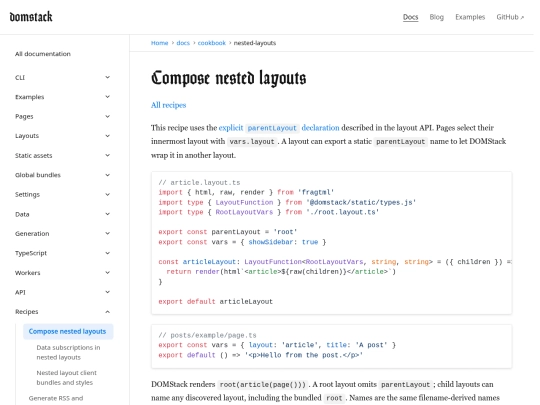Click the '// posts/example/page.ts' comment line
The image size is (540, 405).
click(x=207, y=335)
